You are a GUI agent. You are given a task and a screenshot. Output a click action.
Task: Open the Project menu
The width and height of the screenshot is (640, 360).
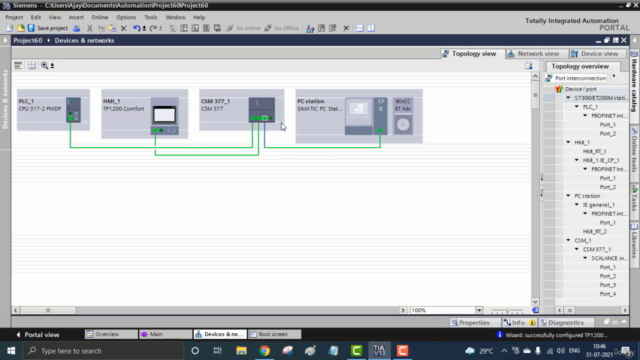click(x=14, y=17)
